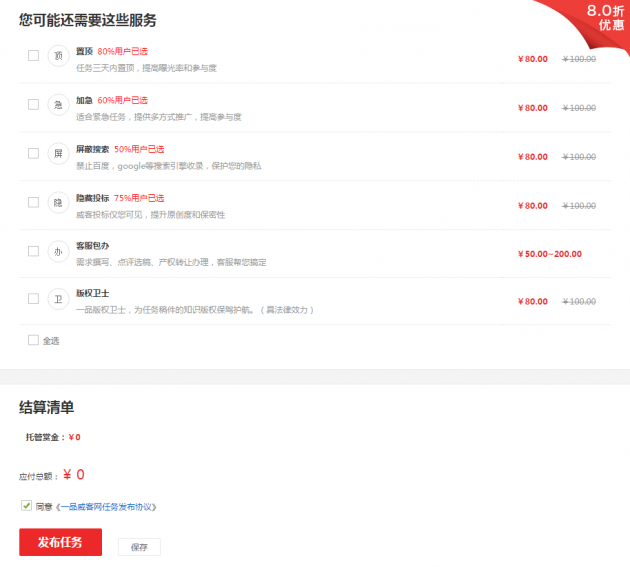Click the 保存 button
This screenshot has height=567, width=630.
(x=139, y=547)
